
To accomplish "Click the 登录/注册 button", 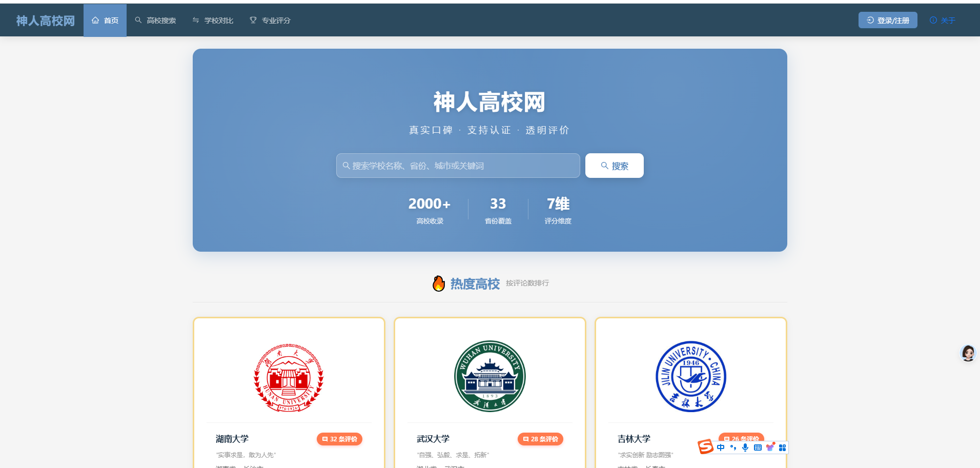I will click(888, 21).
